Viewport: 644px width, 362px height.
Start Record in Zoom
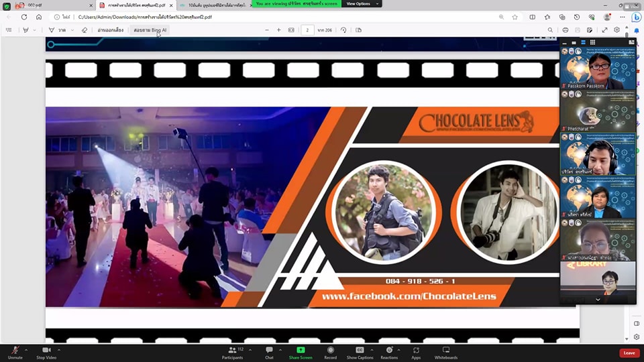click(x=330, y=353)
